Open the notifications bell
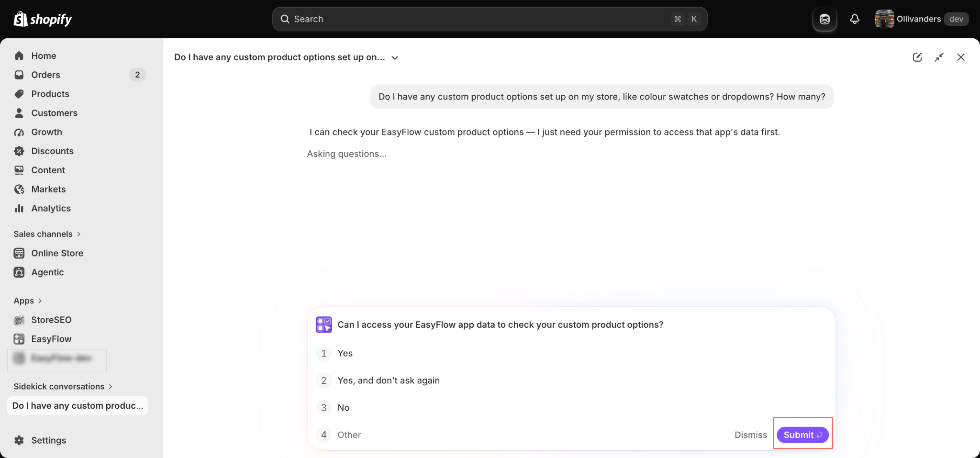 [x=855, y=19]
